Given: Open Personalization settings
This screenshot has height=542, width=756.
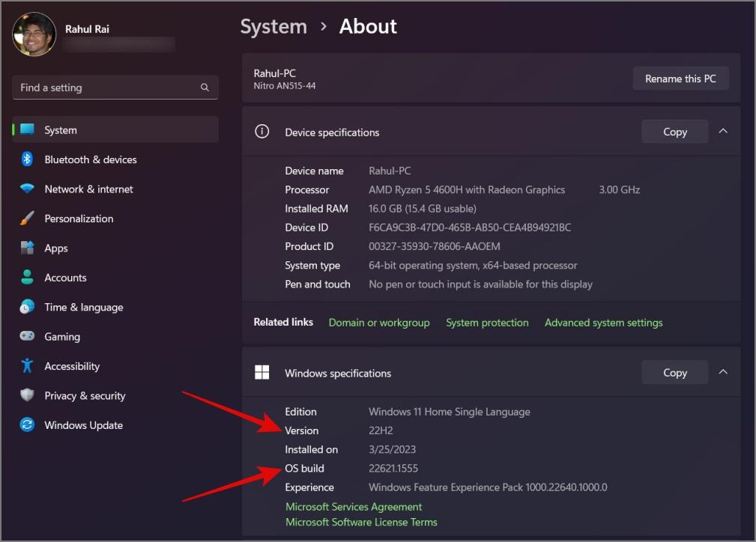Looking at the screenshot, I should pos(115,219).
